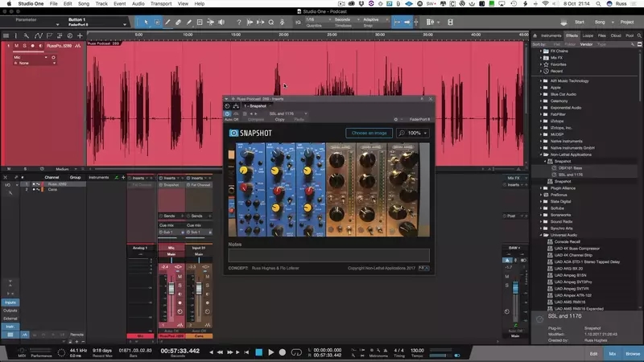The height and width of the screenshot is (362, 644).
Task: Open the Apple menu
Action: coord(9,4)
